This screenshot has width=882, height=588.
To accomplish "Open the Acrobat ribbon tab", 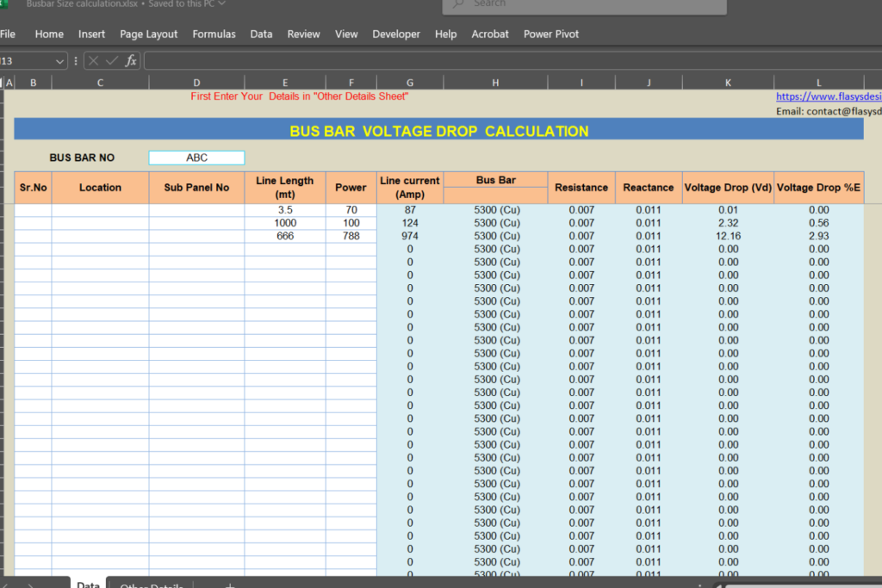I will 490,34.
